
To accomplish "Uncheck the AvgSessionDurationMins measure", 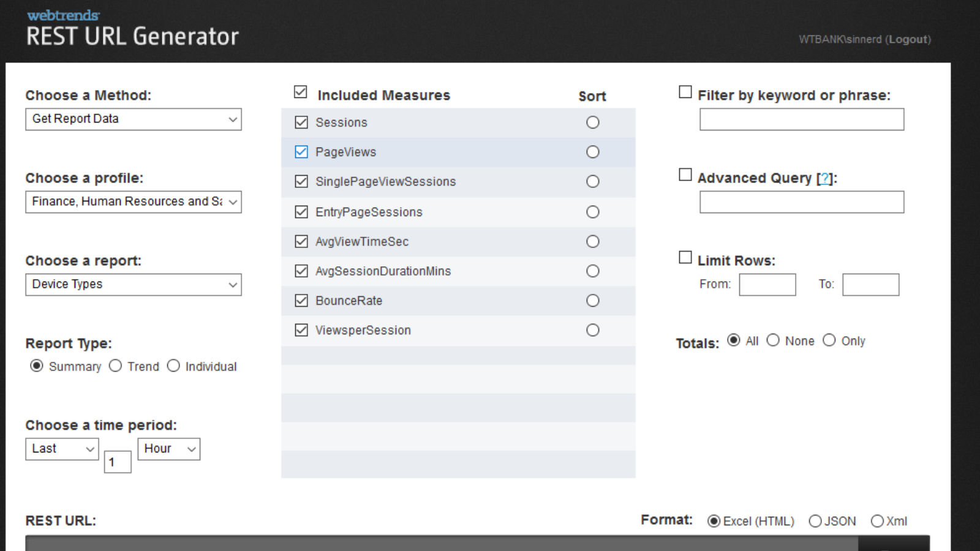I will 301,271.
